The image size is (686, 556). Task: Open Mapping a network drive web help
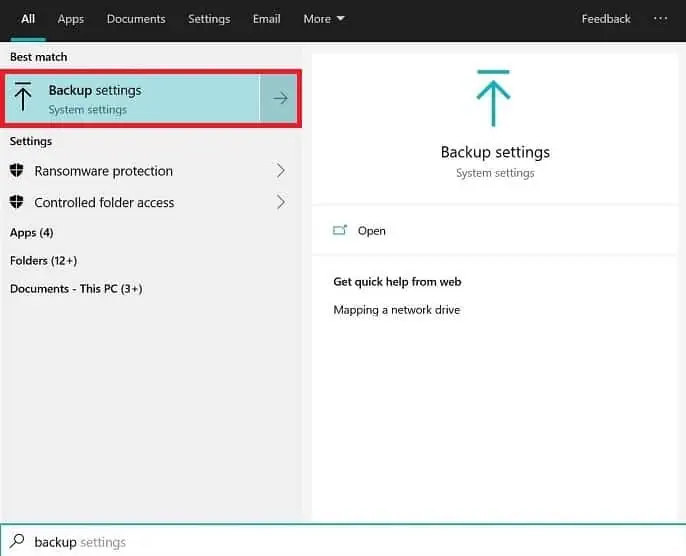(397, 310)
